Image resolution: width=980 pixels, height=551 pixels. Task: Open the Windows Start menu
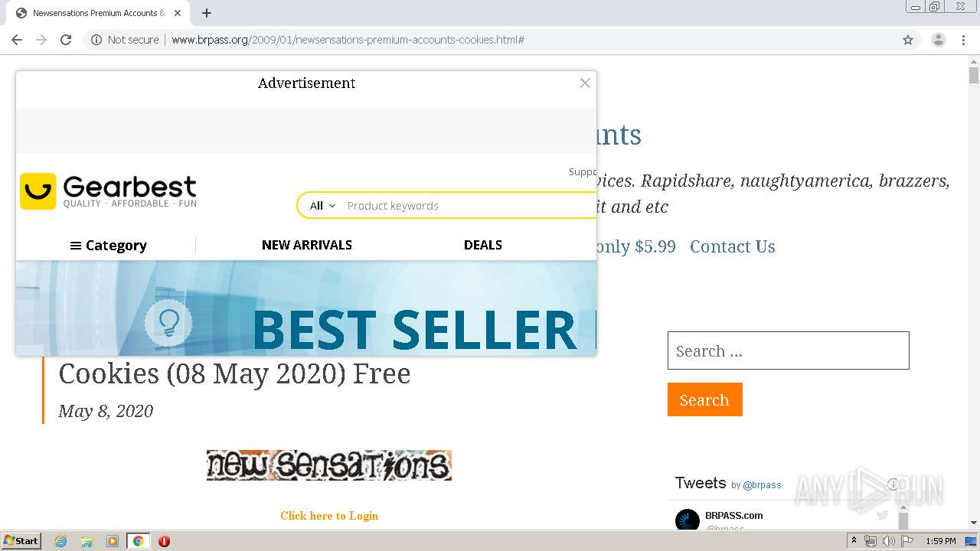[21, 541]
